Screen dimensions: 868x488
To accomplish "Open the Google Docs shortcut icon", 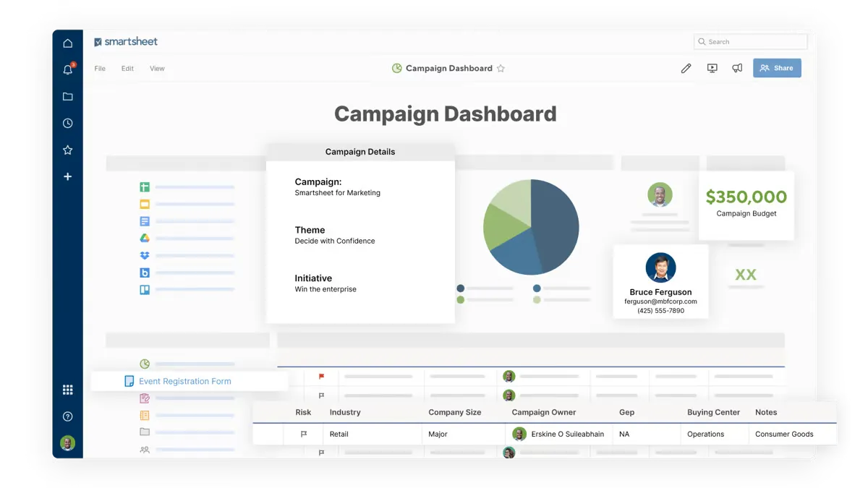I will (144, 221).
